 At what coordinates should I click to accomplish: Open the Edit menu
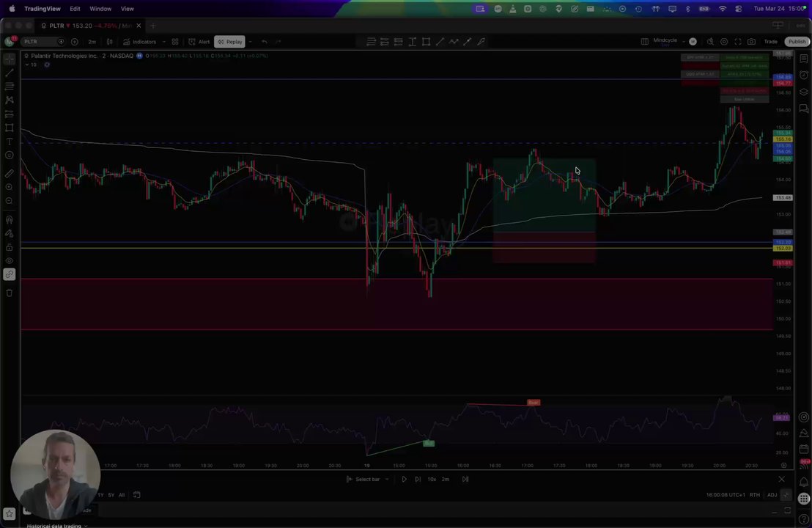75,9
